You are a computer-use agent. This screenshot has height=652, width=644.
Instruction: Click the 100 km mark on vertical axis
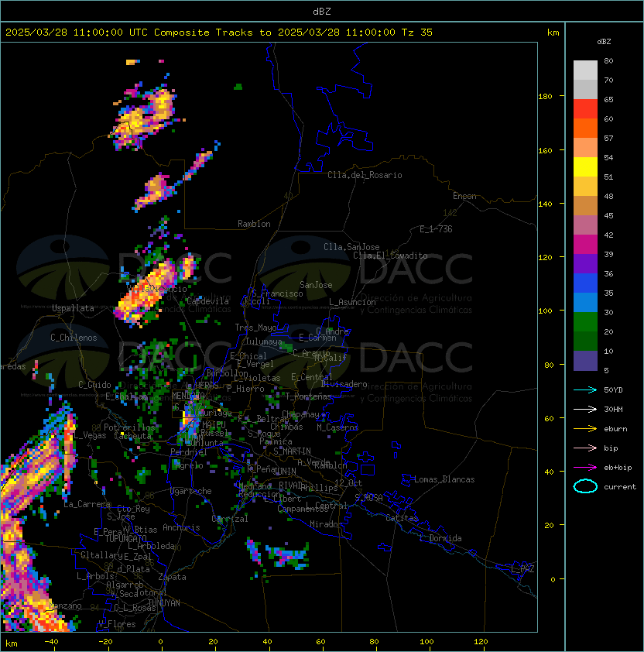point(545,311)
